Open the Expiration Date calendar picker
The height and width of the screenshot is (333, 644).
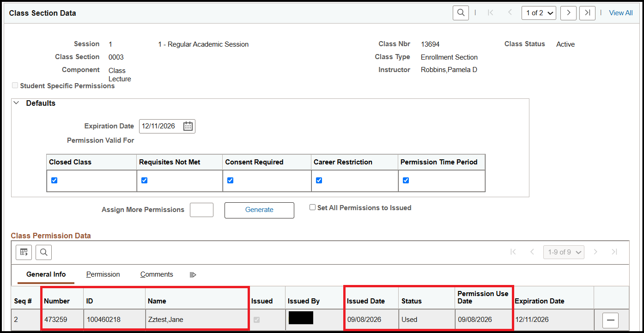point(188,126)
